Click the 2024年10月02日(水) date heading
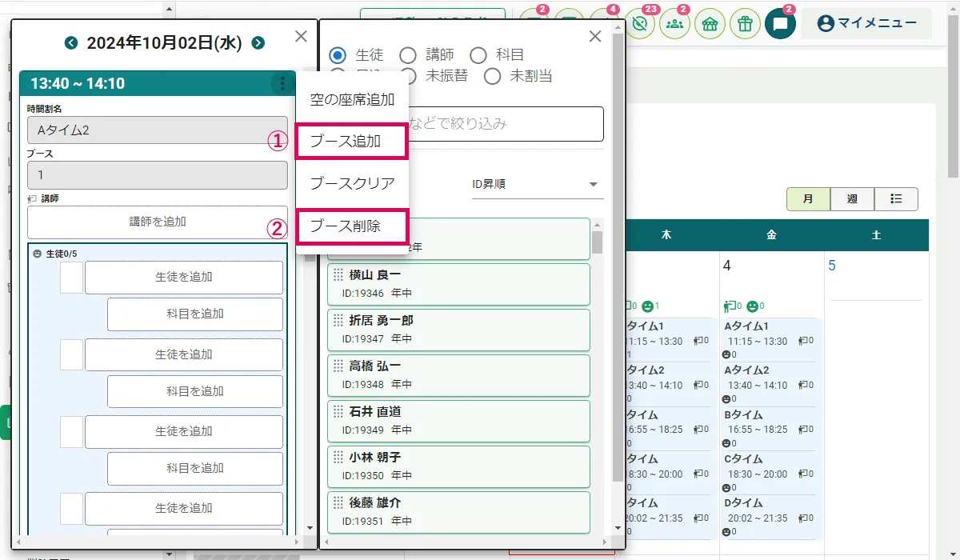This screenshot has height=560, width=960. point(164,43)
